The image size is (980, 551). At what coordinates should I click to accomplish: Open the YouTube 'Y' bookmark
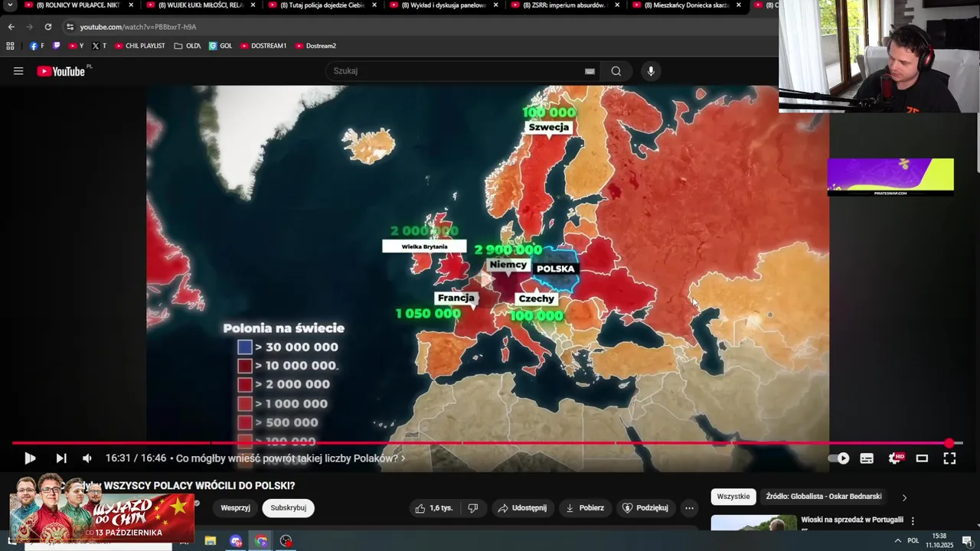pos(77,46)
